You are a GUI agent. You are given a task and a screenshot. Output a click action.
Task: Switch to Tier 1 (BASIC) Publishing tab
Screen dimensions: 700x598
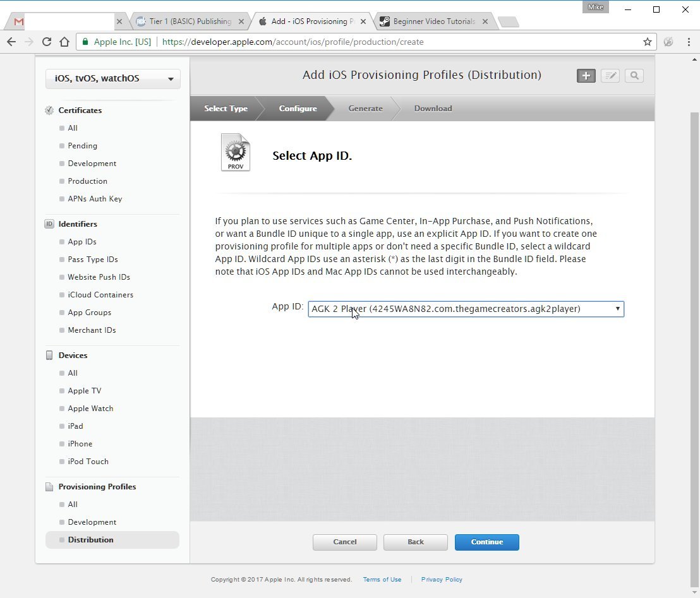click(x=190, y=21)
